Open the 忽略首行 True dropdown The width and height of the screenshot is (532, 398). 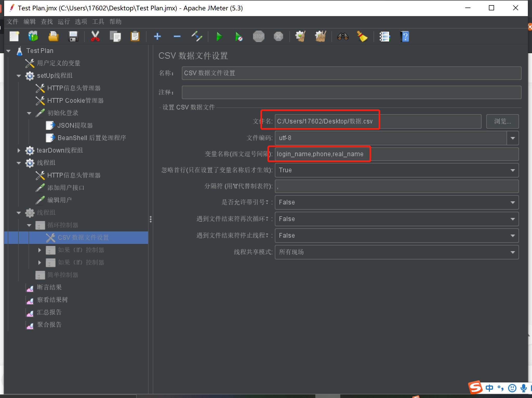point(397,170)
